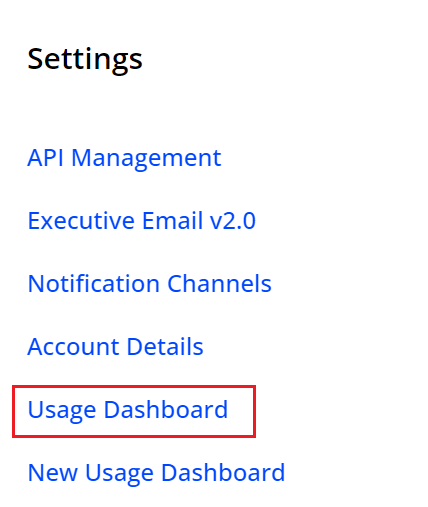Click the word New in New Usage Dashboard

[53, 473]
